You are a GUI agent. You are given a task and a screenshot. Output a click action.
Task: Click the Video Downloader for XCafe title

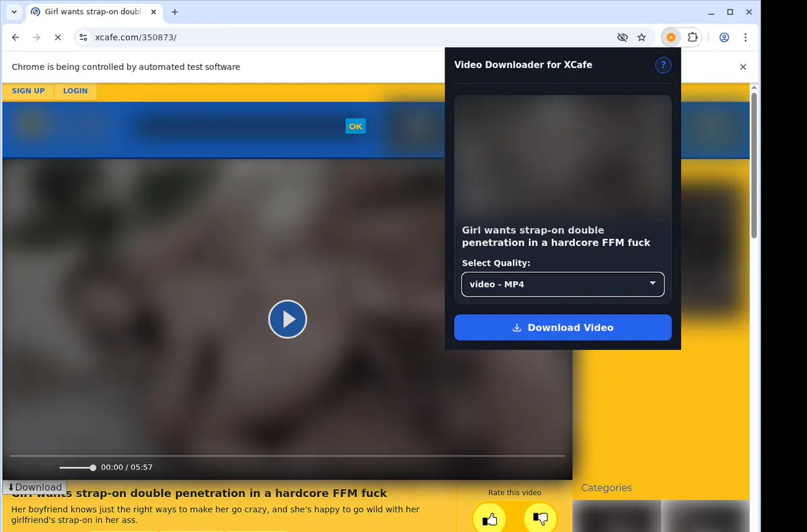pyautogui.click(x=523, y=65)
